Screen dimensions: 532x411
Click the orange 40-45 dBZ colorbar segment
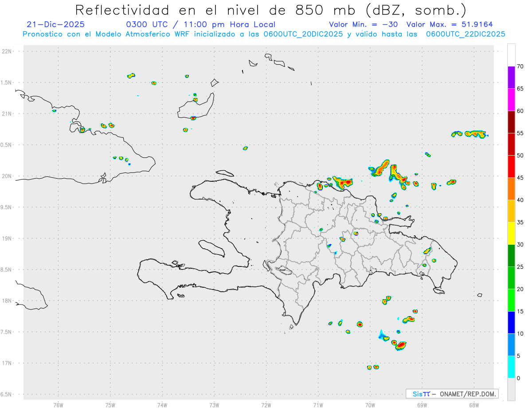pyautogui.click(x=511, y=188)
